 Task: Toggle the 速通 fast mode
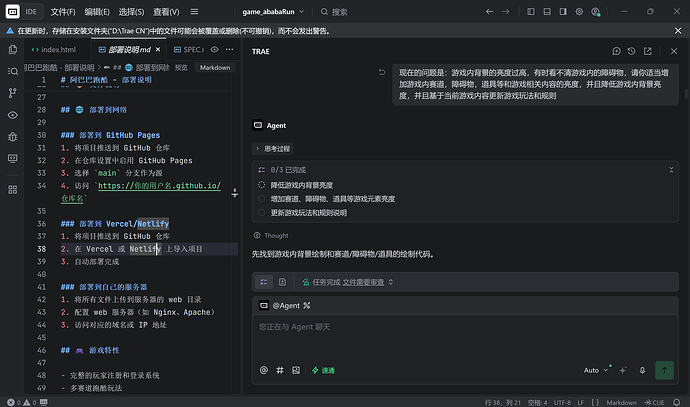tap(323, 370)
